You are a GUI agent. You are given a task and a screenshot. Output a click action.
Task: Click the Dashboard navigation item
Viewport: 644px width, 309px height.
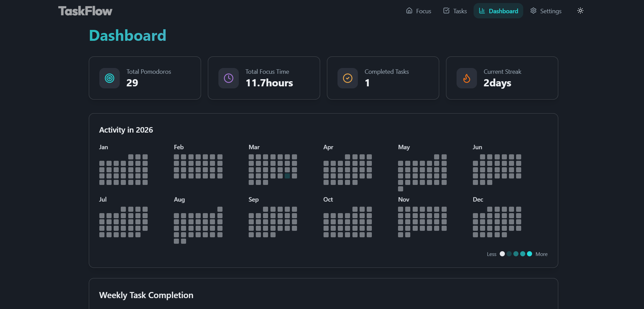pyautogui.click(x=498, y=11)
